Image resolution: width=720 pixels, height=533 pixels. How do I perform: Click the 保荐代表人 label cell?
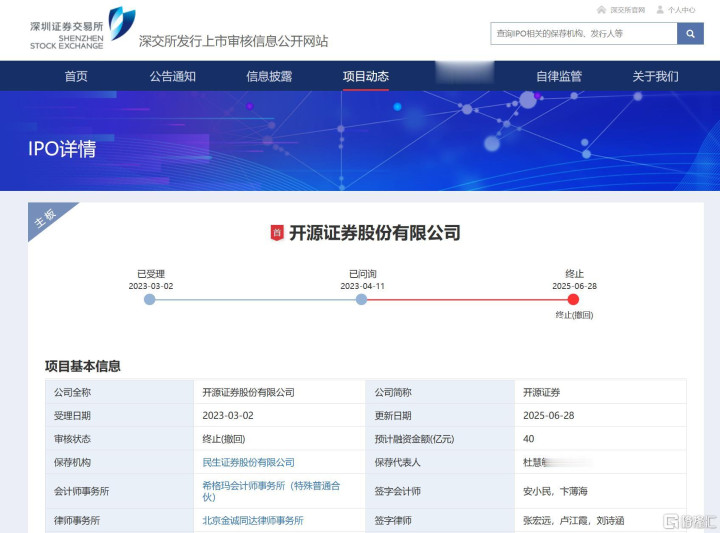(440, 462)
